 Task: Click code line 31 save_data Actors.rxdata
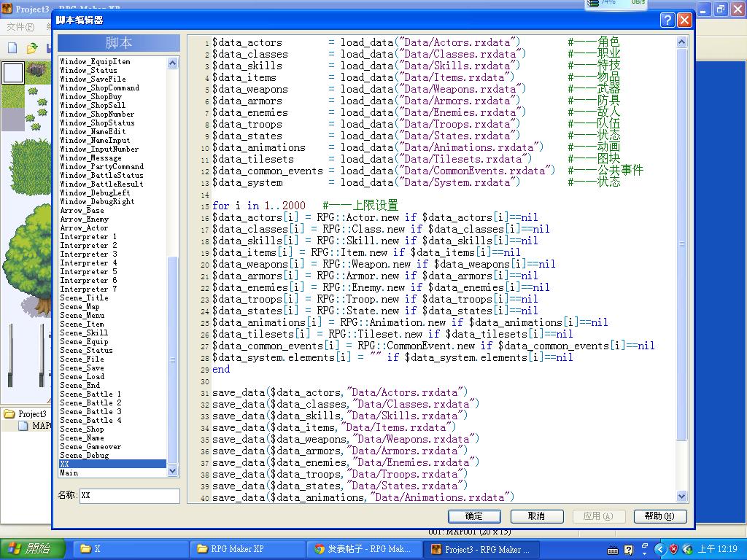pos(340,392)
